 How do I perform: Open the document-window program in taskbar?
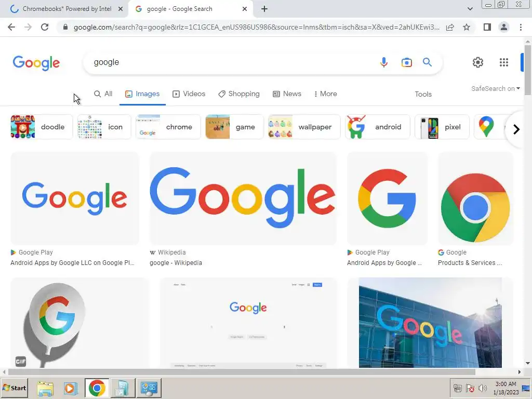[122, 388]
